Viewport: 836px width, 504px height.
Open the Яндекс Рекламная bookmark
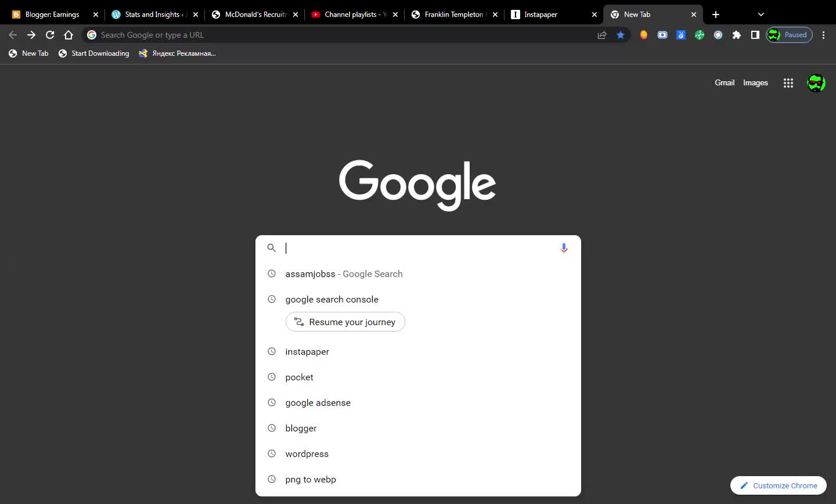coord(178,53)
